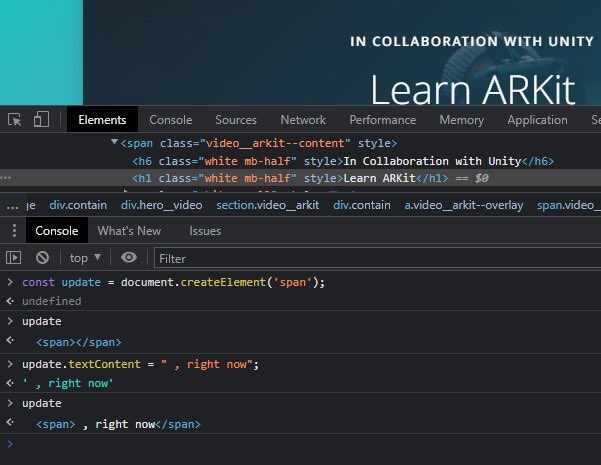Click the ' , right now' string result
This screenshot has width=601, height=465.
67,383
